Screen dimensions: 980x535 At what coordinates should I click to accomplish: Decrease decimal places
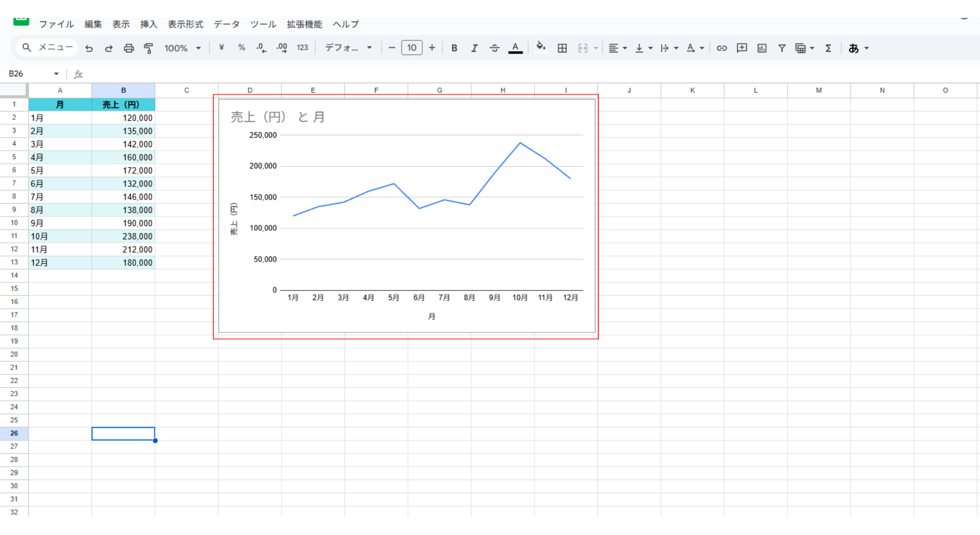[261, 48]
